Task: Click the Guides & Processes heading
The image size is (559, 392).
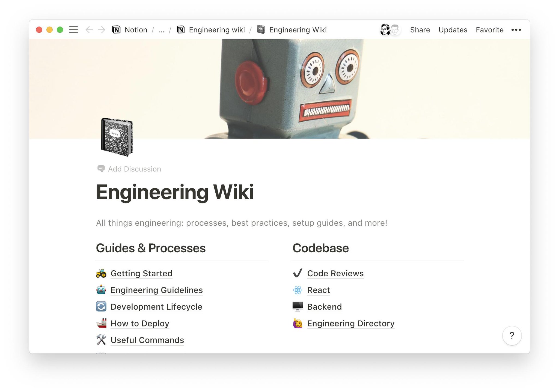Action: (151, 248)
